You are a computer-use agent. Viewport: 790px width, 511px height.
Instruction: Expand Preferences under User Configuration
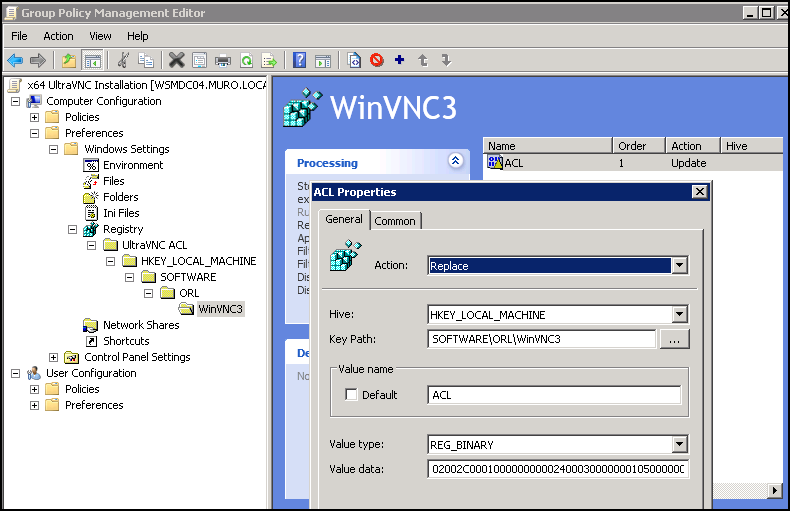(x=34, y=405)
